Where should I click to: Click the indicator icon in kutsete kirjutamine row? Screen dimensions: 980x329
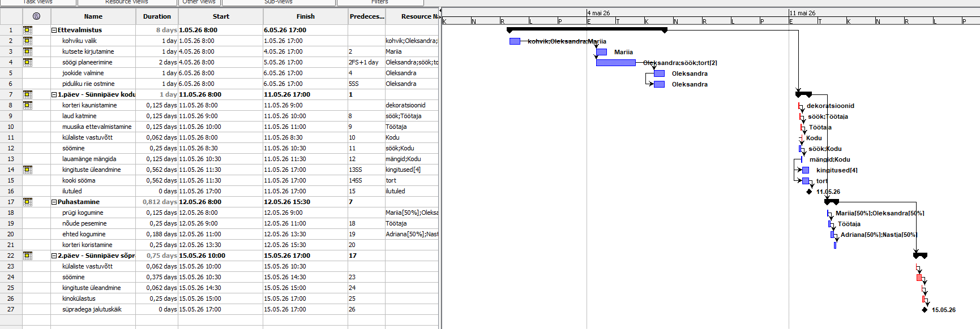coord(28,51)
